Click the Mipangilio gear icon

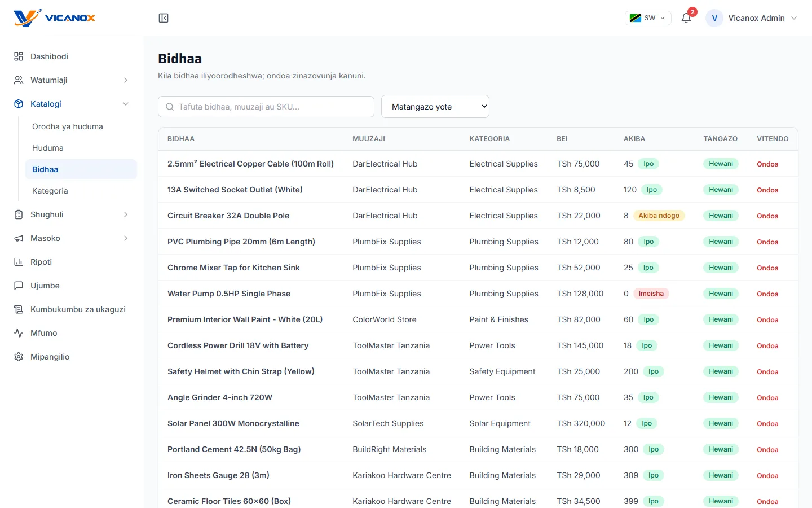point(19,357)
